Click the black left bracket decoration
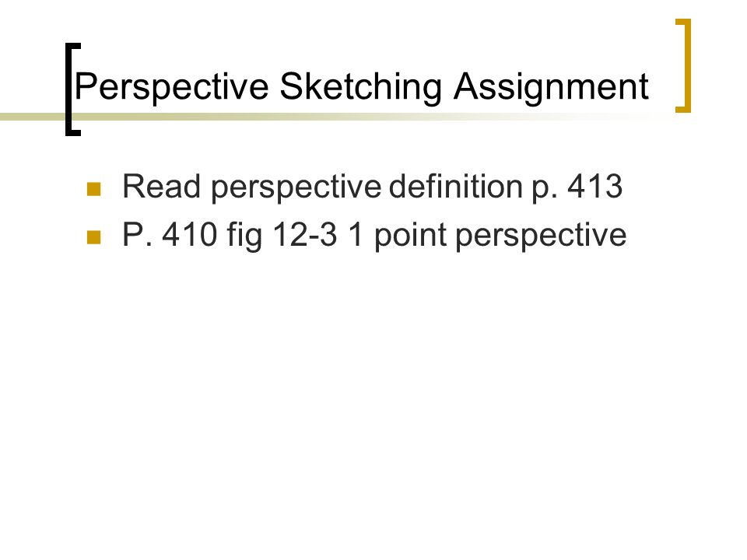This screenshot has width=747, height=560. point(72,89)
